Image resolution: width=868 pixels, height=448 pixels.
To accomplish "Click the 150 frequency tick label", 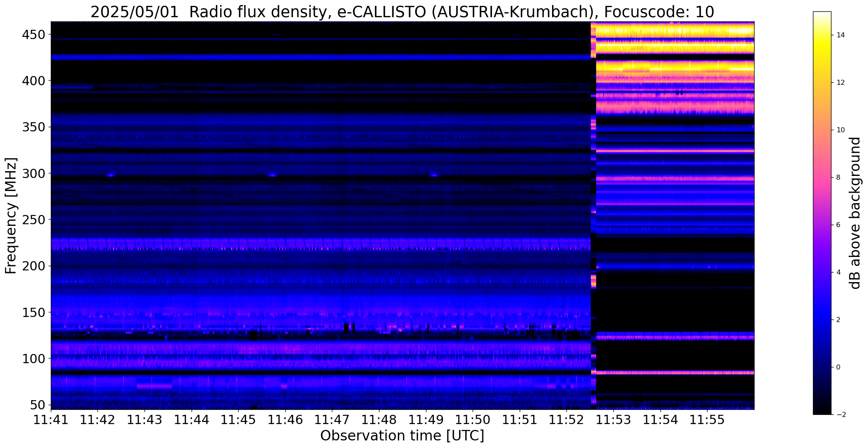I will (33, 312).
